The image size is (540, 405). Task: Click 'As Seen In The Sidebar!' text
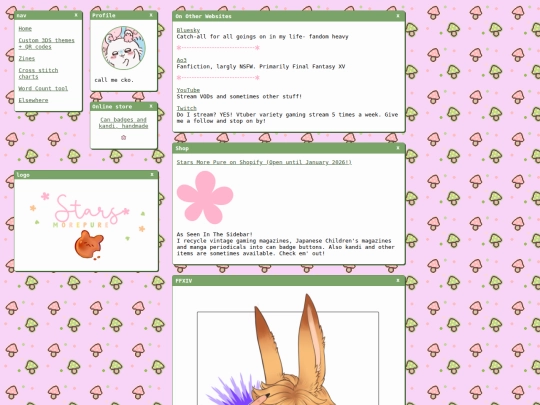point(215,234)
